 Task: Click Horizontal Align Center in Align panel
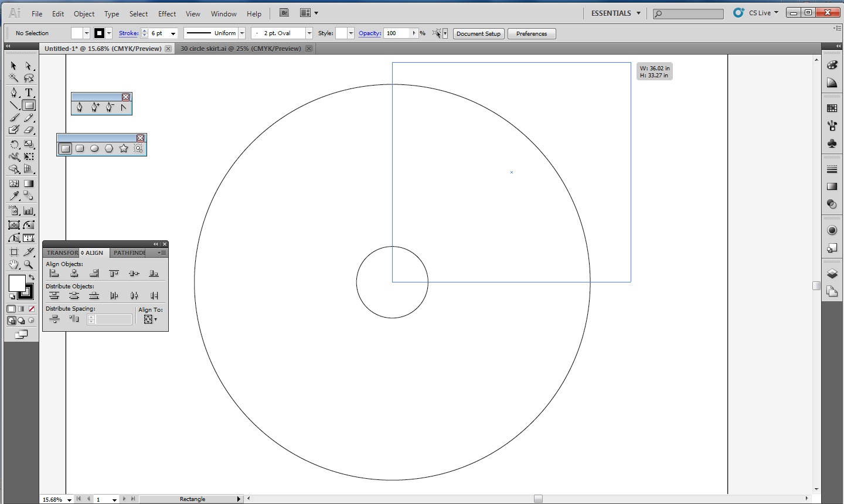(74, 273)
